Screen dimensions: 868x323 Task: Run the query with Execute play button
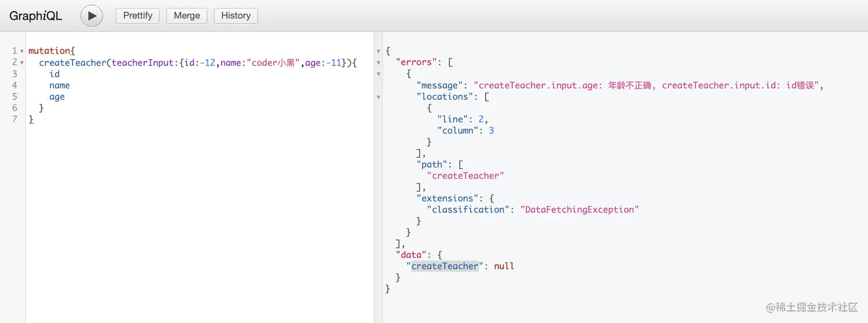tap(92, 15)
